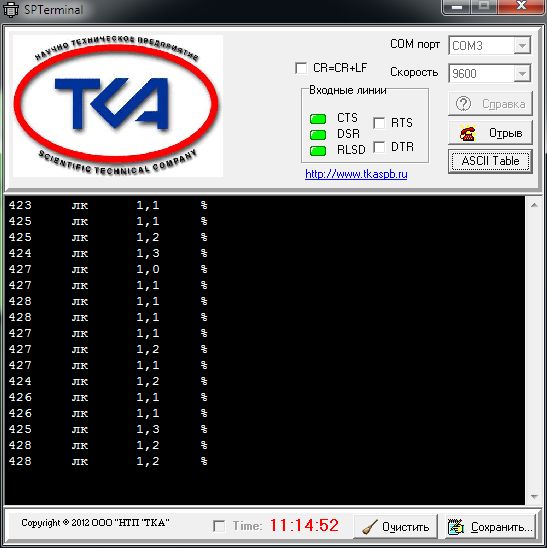Click the Сохранить... button
Screen dimensions: 547x548
(491, 527)
